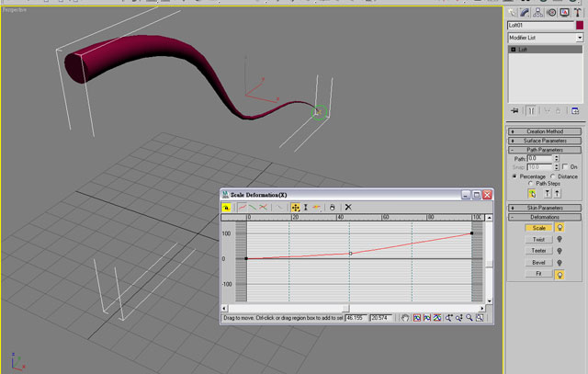Open the Motion command panel tab

[x=551, y=12]
